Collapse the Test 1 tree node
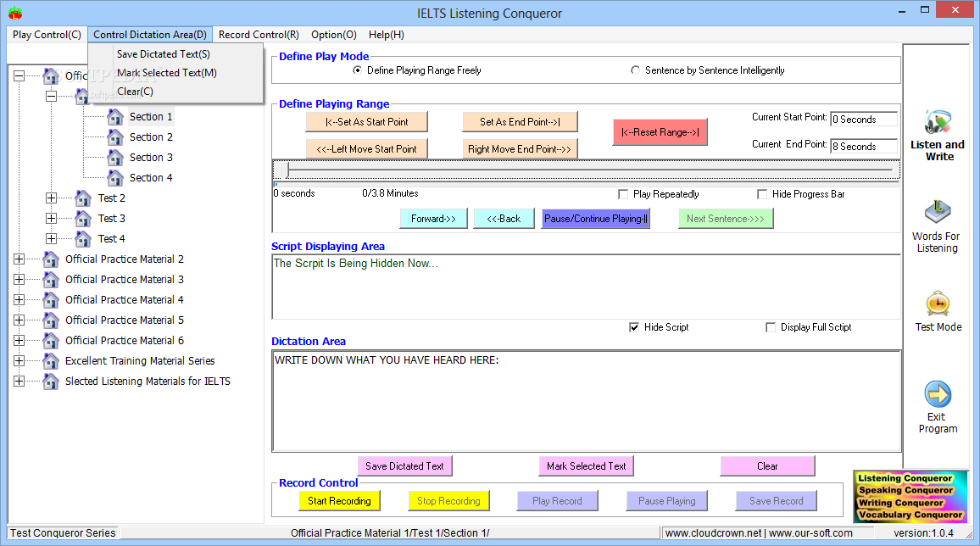 (x=51, y=96)
